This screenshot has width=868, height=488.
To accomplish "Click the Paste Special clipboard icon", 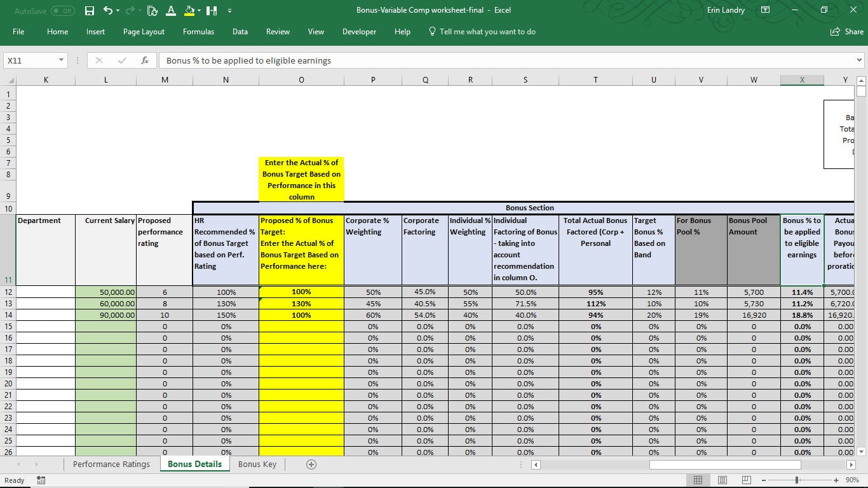I will [x=152, y=10].
